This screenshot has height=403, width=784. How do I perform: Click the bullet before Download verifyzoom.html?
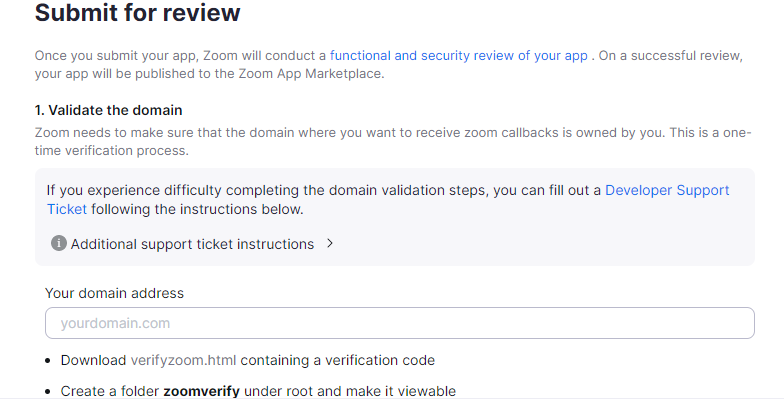(x=49, y=360)
